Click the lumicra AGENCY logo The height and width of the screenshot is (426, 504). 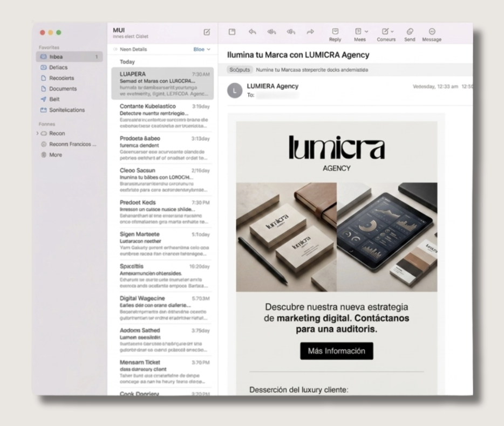pos(337,154)
